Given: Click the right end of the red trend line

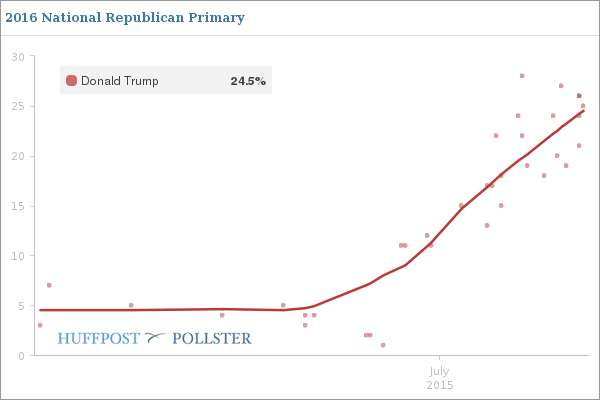Looking at the screenshot, I should [583, 111].
